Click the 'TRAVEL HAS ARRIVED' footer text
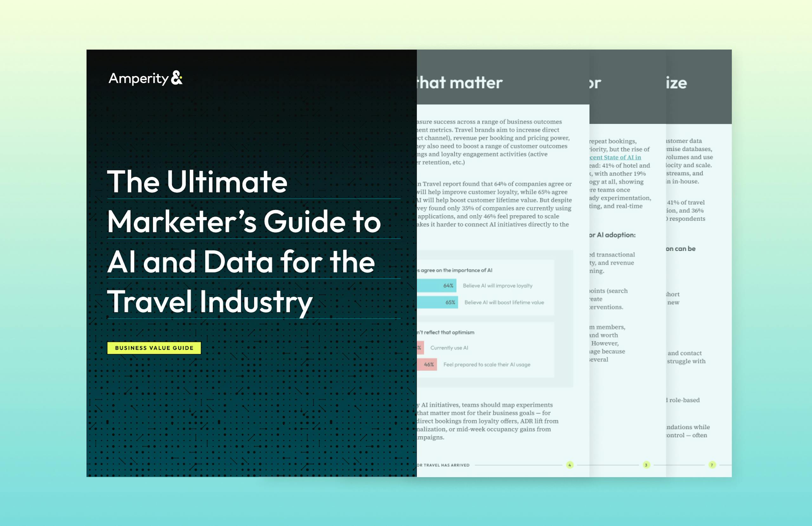The width and height of the screenshot is (812, 526). pos(443,465)
